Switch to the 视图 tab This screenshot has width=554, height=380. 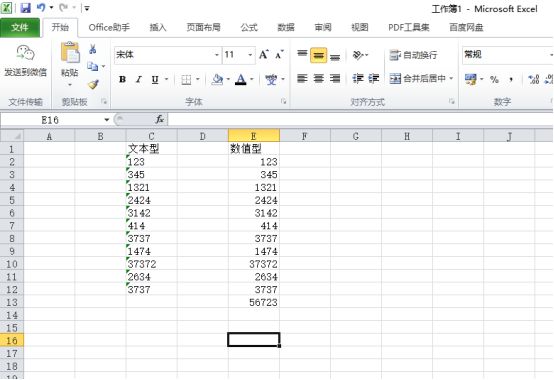pos(360,28)
